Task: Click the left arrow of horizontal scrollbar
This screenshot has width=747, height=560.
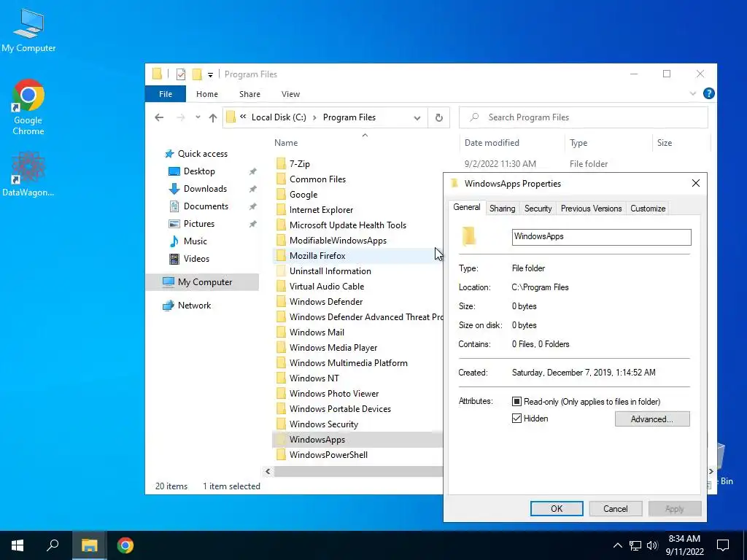Action: point(268,472)
